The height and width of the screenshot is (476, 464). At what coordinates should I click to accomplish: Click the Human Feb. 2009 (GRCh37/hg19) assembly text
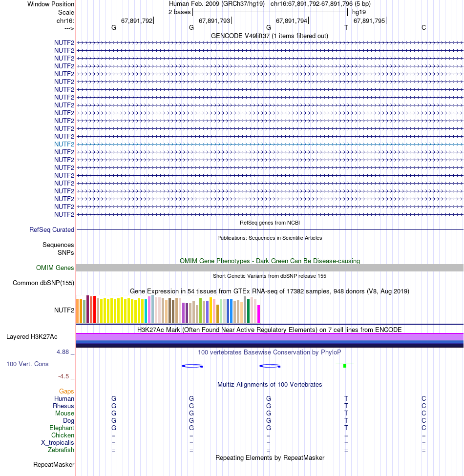216,4
